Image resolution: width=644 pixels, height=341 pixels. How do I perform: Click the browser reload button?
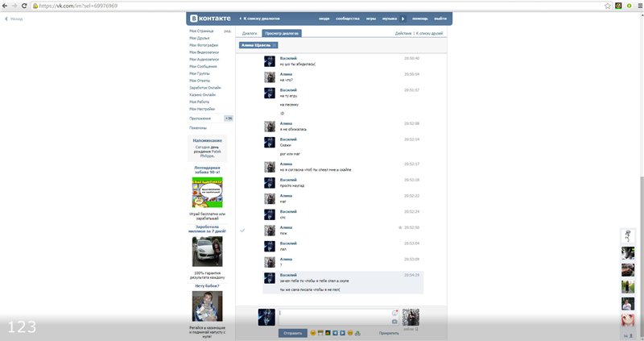pos(25,5)
